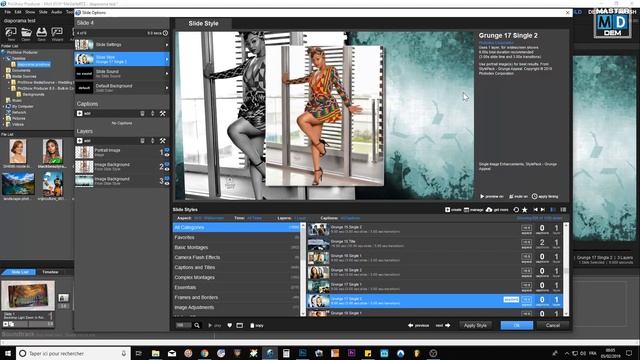Toggle visibility eye of layer 1 Portrait Image
Screen dimensions: 640x360
tap(167, 155)
